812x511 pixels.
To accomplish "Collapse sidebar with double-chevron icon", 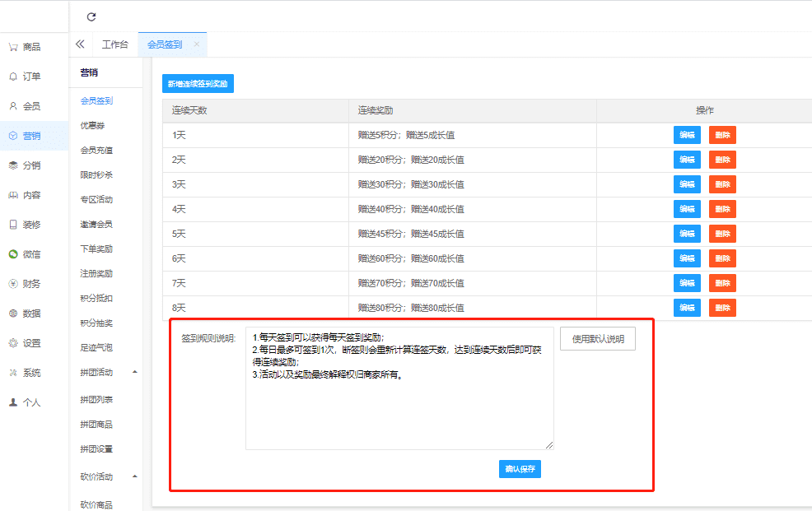I will 80,44.
